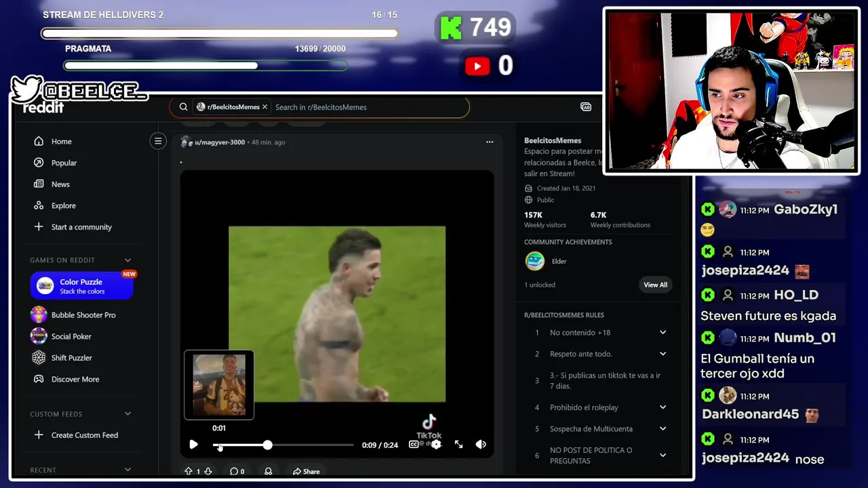
Task: Click GaboZky1 username in chat
Action: tap(806, 209)
